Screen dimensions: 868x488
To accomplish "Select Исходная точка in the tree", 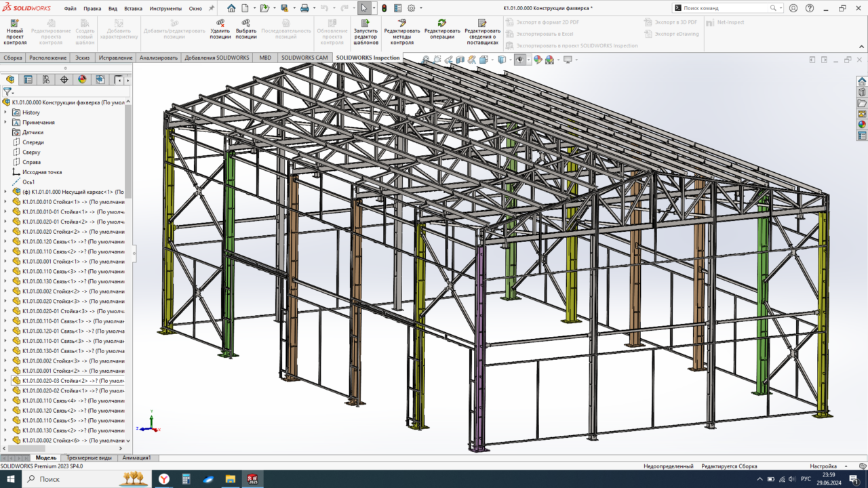I will click(41, 172).
